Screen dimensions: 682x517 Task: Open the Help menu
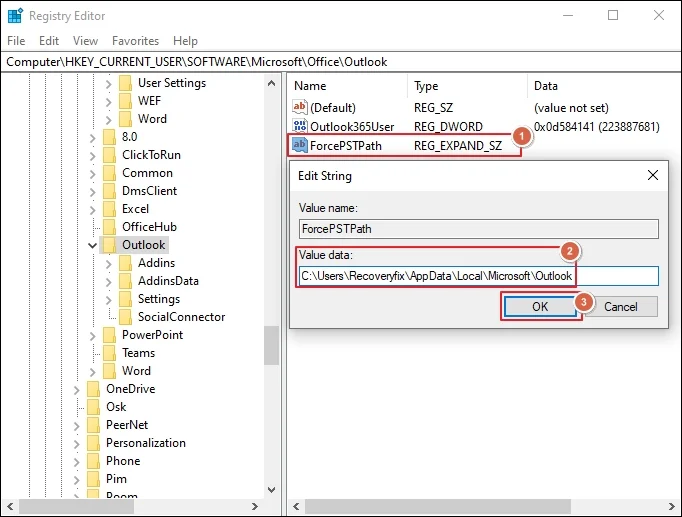pyautogui.click(x=185, y=41)
